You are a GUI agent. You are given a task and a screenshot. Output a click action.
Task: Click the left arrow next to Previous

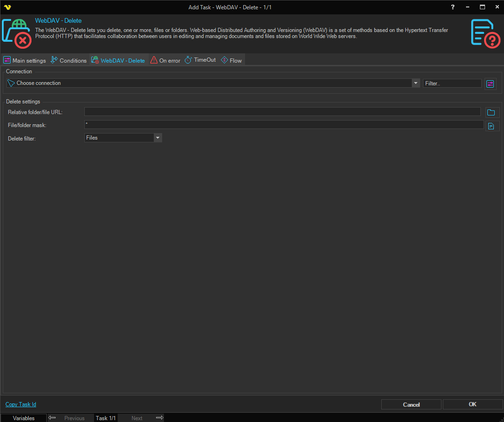(x=52, y=418)
